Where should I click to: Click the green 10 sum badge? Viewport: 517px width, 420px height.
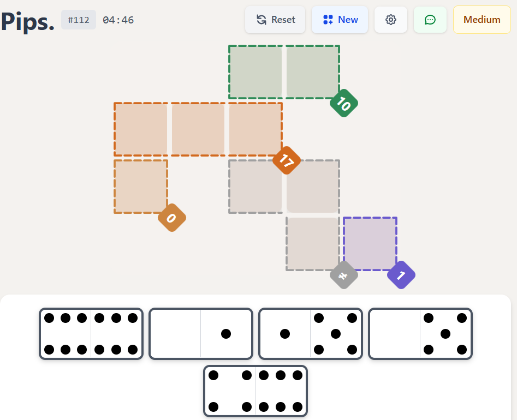(x=343, y=103)
